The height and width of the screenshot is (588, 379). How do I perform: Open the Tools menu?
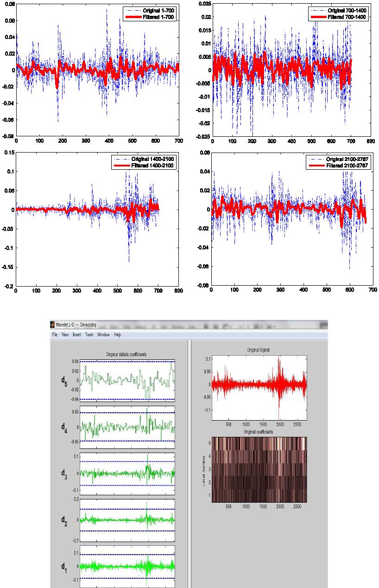coord(89,335)
